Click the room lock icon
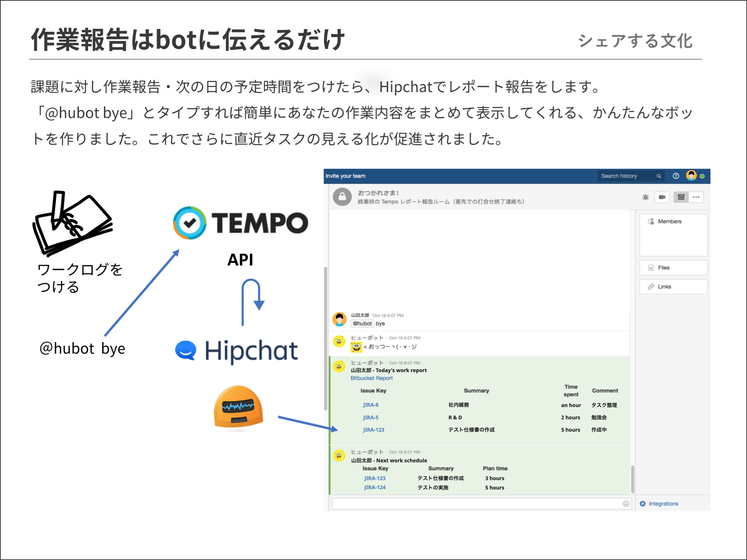The width and height of the screenshot is (747, 560). click(x=342, y=197)
